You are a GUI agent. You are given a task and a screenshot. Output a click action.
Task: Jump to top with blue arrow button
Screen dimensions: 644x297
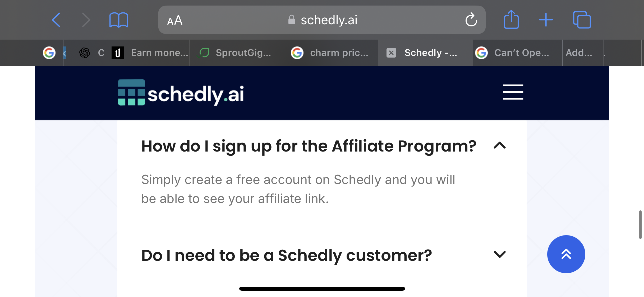[x=566, y=254]
